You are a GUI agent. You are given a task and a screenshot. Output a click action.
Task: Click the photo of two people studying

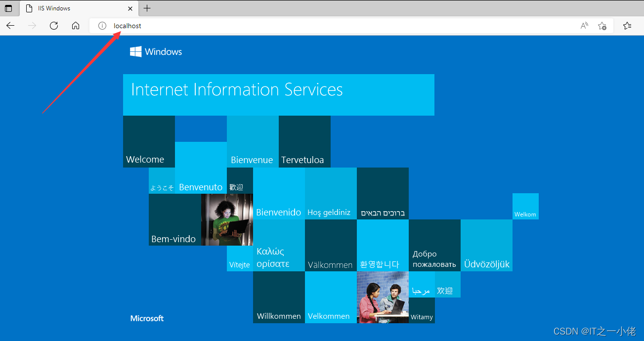(x=383, y=297)
